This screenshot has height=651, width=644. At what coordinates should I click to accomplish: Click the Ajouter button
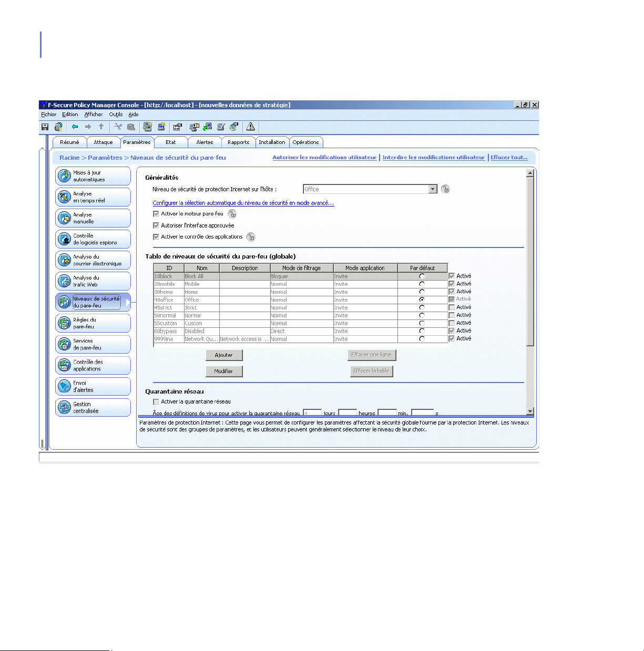pos(224,355)
